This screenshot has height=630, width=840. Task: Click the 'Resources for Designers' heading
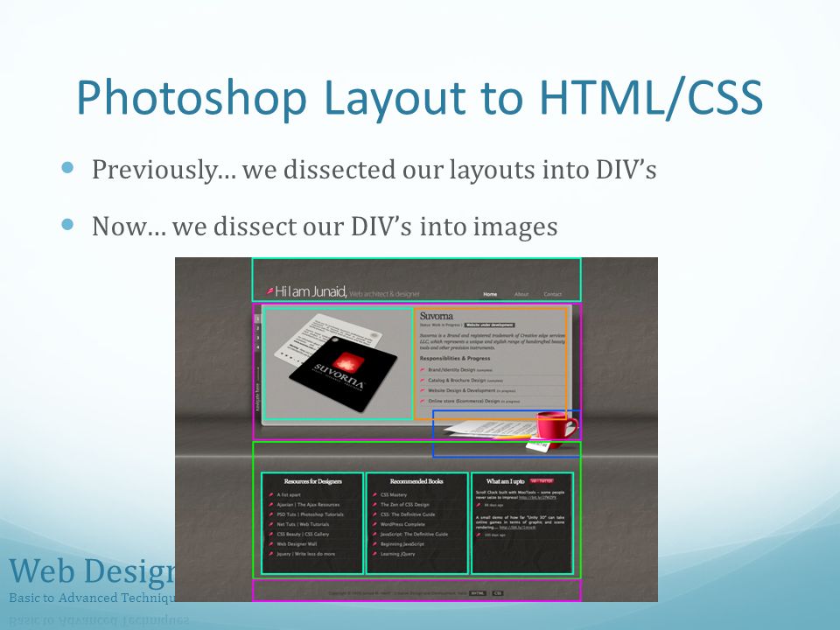pos(313,481)
